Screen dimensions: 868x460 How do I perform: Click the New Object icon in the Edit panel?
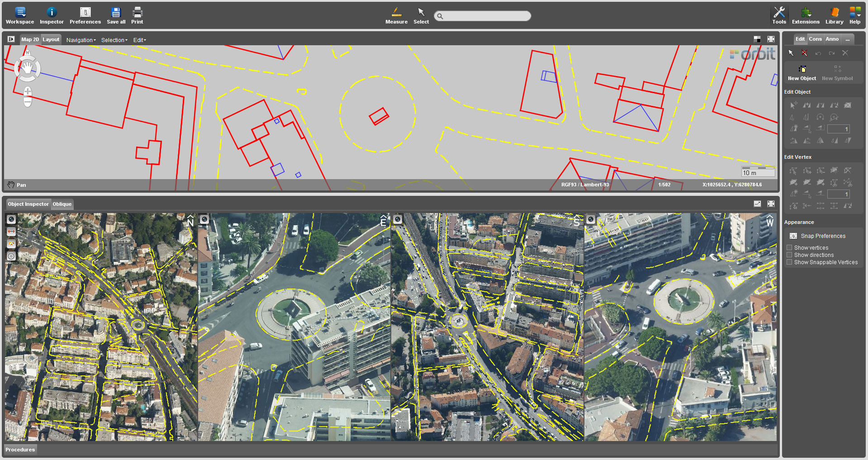click(802, 70)
